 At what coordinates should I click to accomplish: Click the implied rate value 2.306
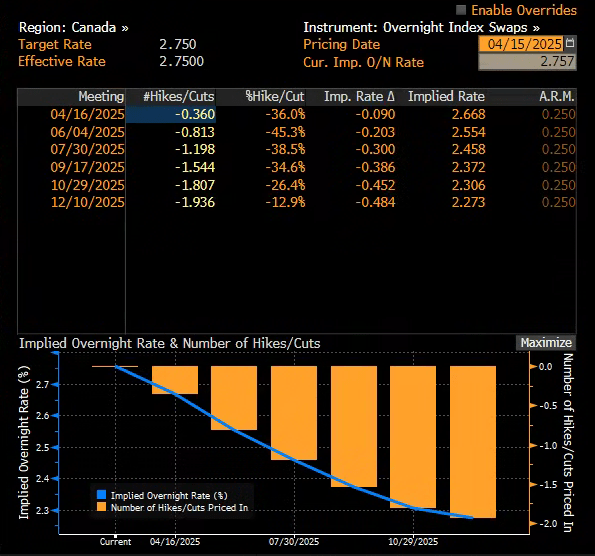pyautogui.click(x=468, y=185)
